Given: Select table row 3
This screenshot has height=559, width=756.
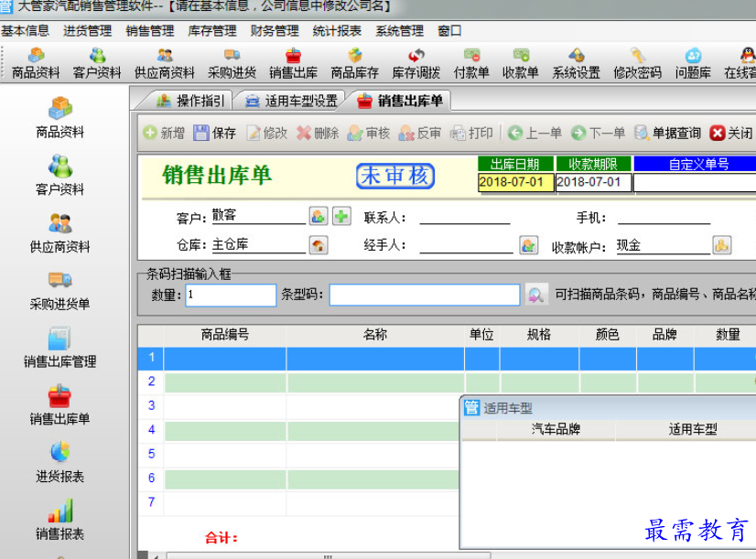Looking at the screenshot, I should tap(298, 406).
